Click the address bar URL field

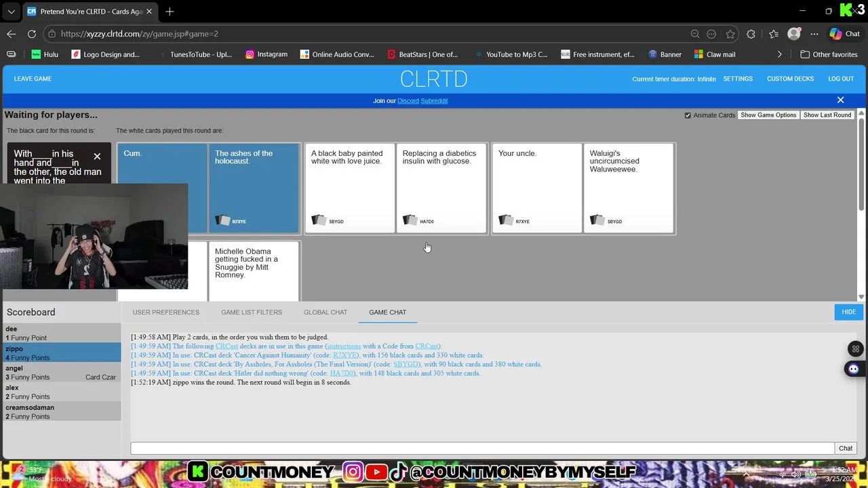click(366, 34)
